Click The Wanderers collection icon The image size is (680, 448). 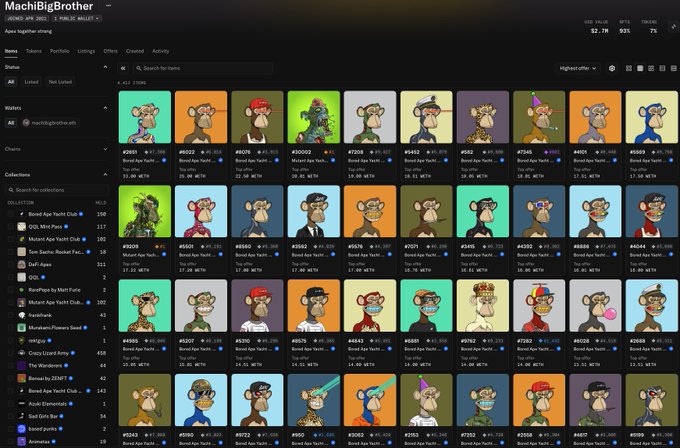pyautogui.click(x=22, y=366)
